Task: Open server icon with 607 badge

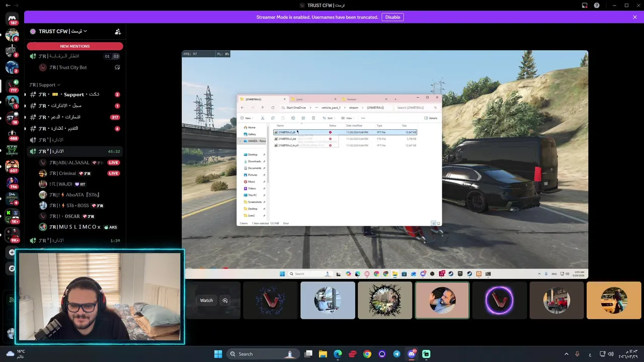Action: pos(12,166)
